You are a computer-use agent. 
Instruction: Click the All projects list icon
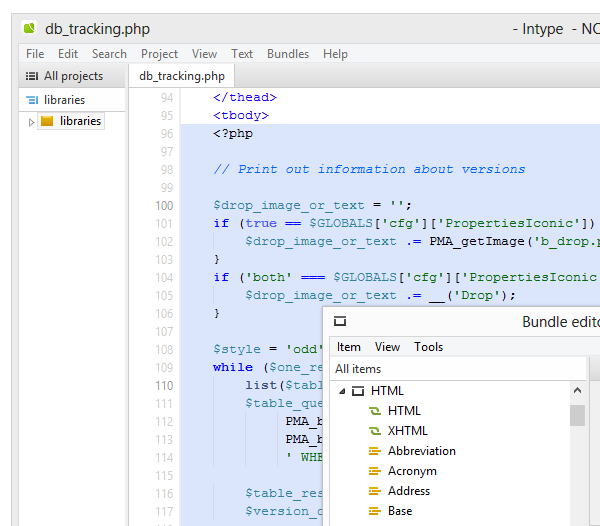[29, 76]
